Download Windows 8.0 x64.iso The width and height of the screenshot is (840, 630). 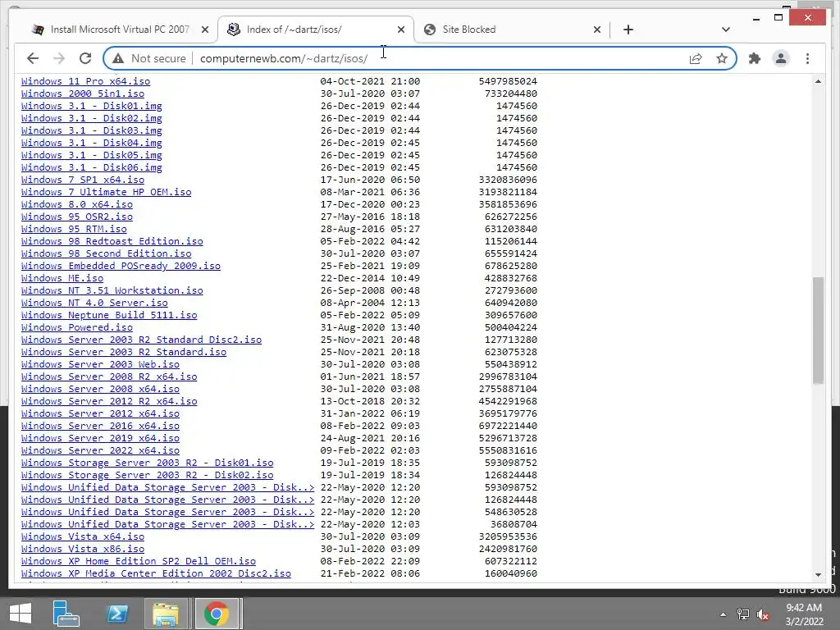click(x=76, y=204)
